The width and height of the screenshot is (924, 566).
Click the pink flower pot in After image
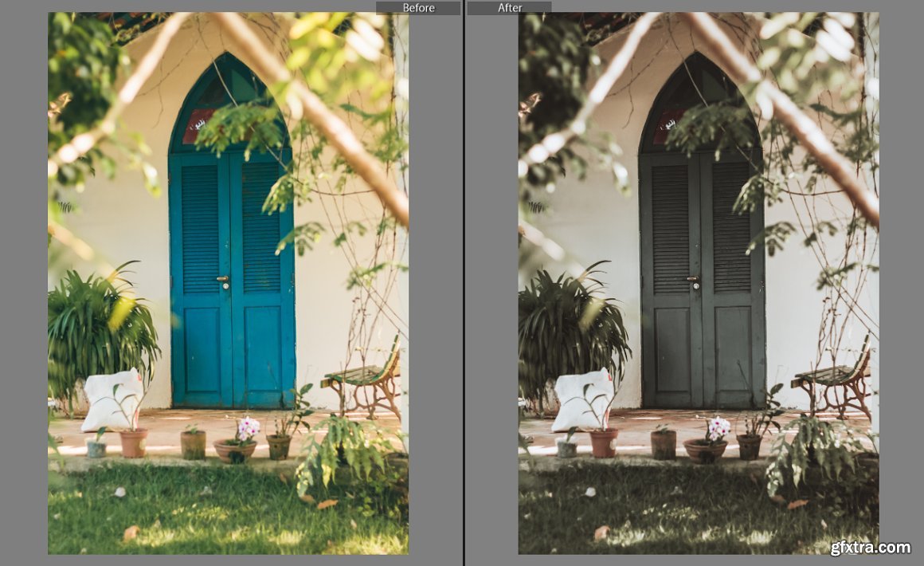(707, 448)
